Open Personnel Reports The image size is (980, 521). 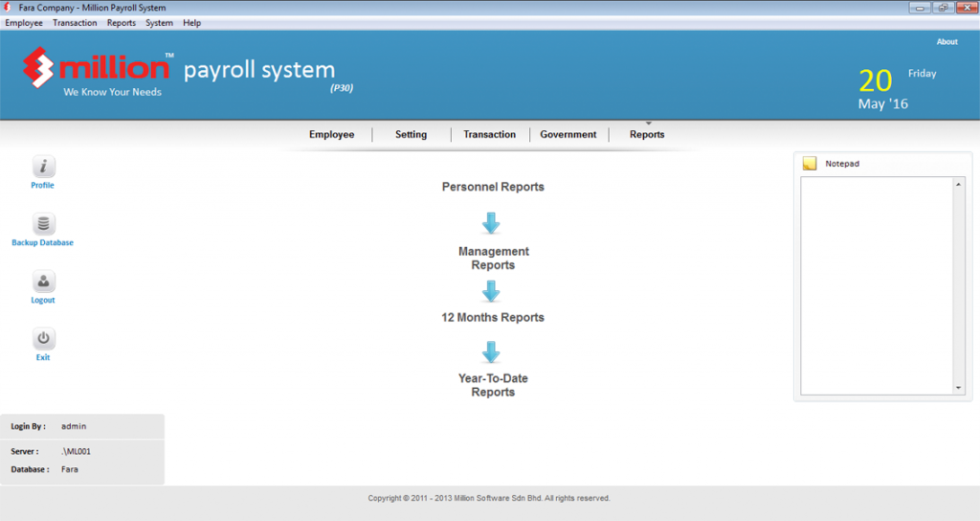[493, 188]
